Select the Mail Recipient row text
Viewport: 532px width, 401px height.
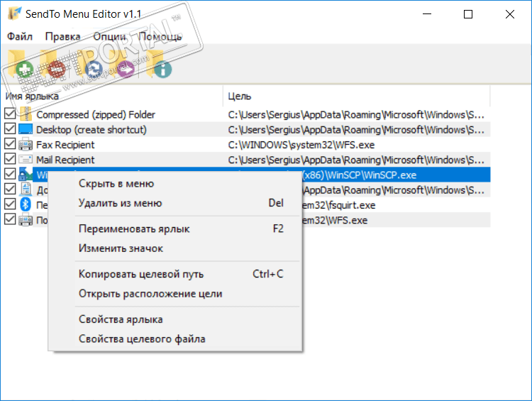coord(65,160)
